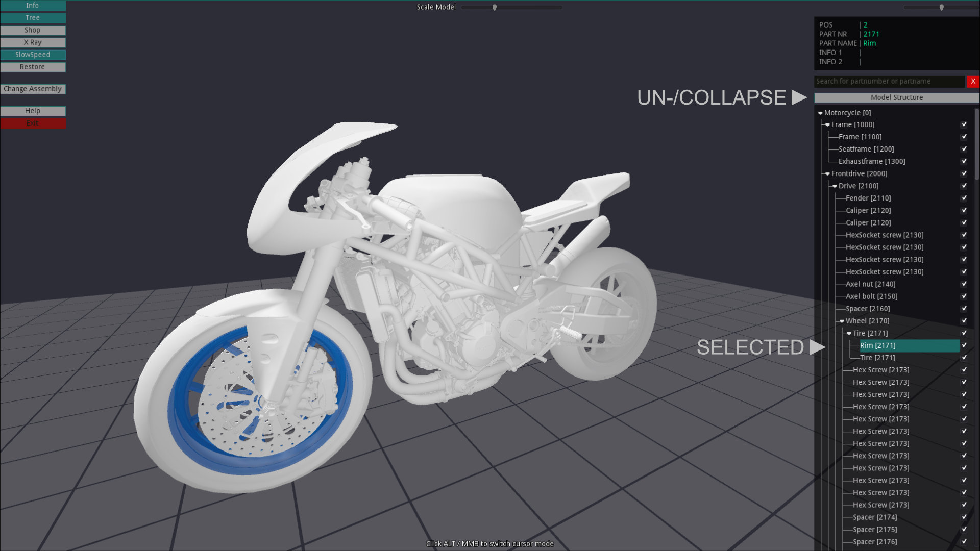Collapse the Frontdrive [2000] node

[x=827, y=174]
